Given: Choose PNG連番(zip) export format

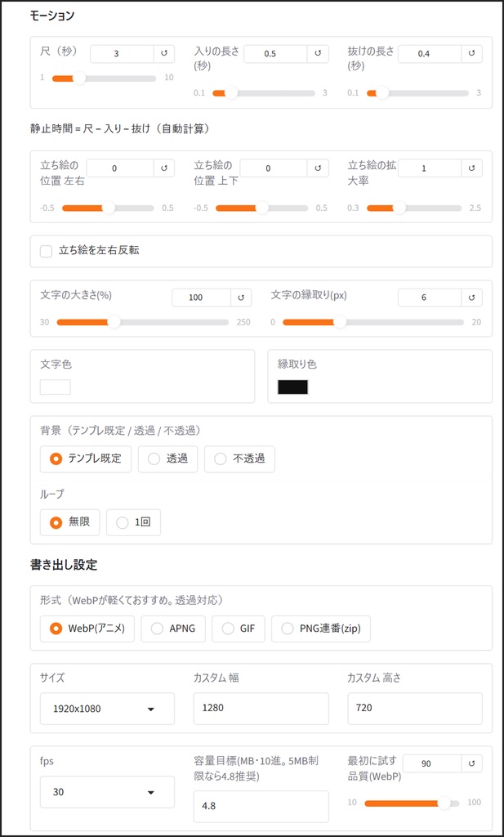Looking at the screenshot, I should [321, 629].
